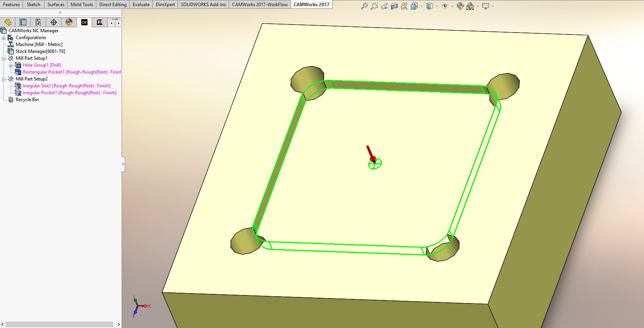
Task: Open the Hide/Show Items eye dropdown
Action: click(452, 6)
